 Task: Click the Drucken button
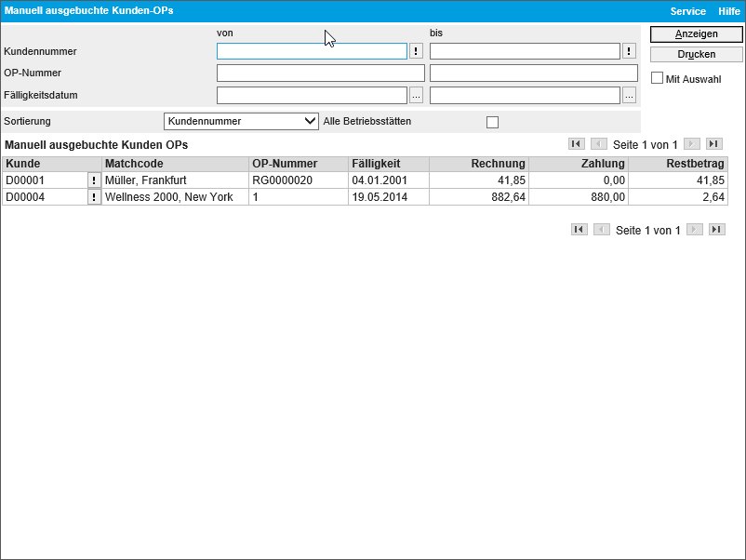(x=696, y=54)
